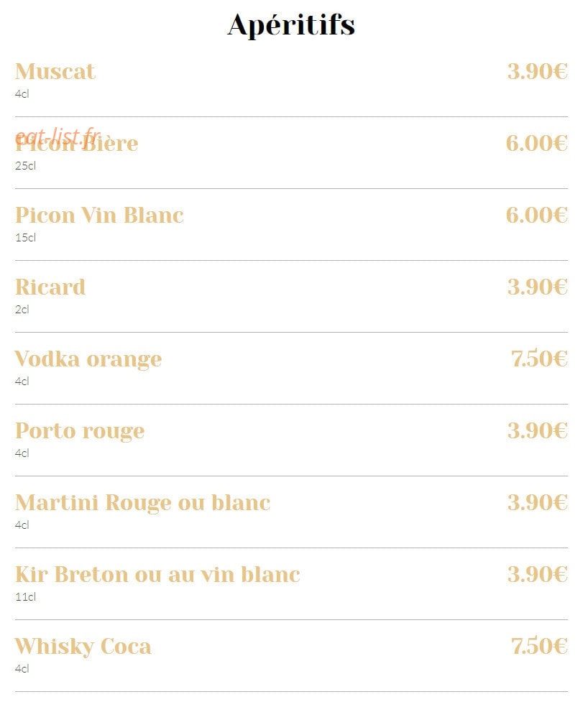
Task: Select the Porto rouge item
Action: [x=80, y=431]
